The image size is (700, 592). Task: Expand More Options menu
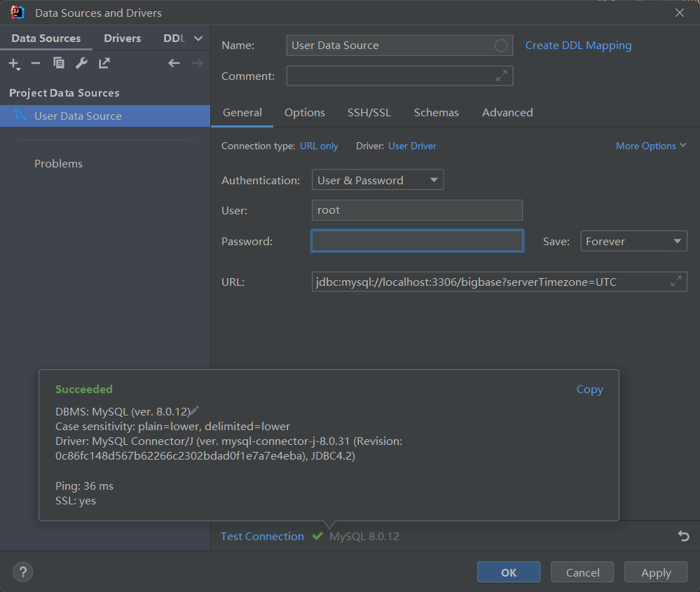[x=651, y=146]
